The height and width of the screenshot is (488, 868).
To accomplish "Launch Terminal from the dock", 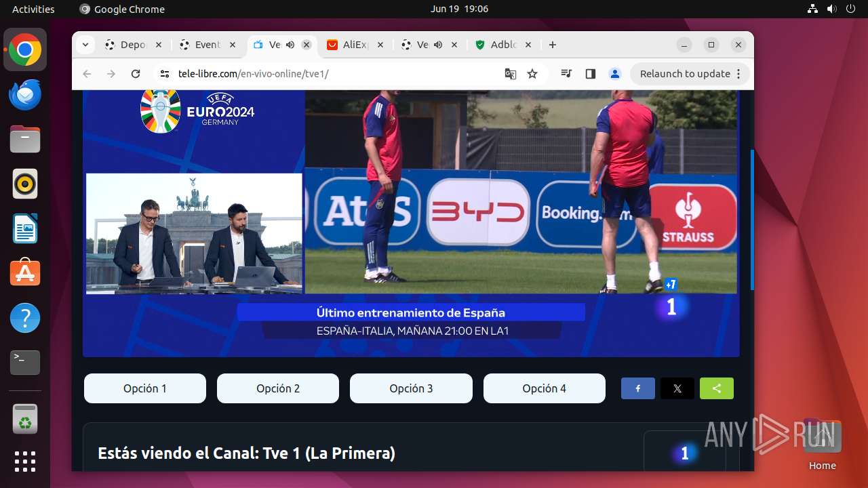I will point(25,363).
